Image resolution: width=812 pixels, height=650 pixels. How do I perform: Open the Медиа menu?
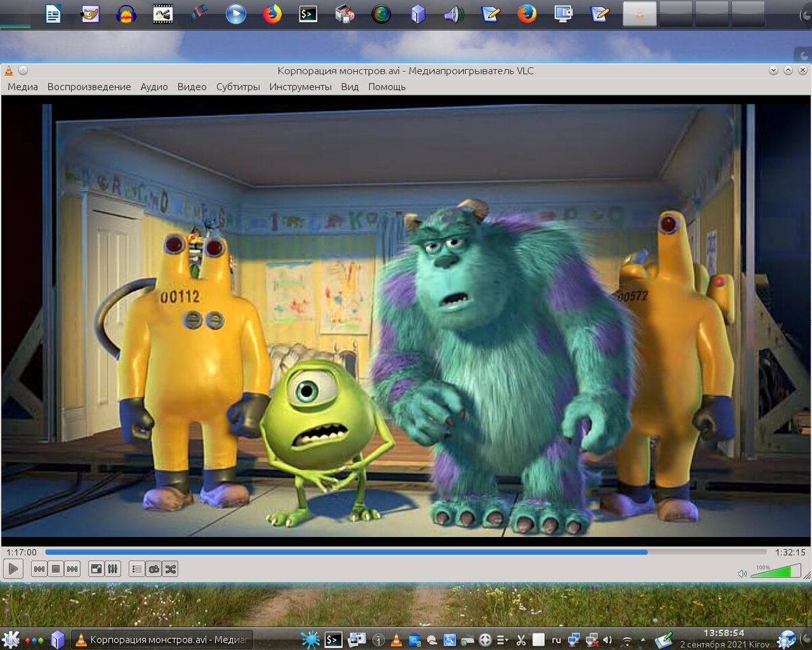click(23, 87)
